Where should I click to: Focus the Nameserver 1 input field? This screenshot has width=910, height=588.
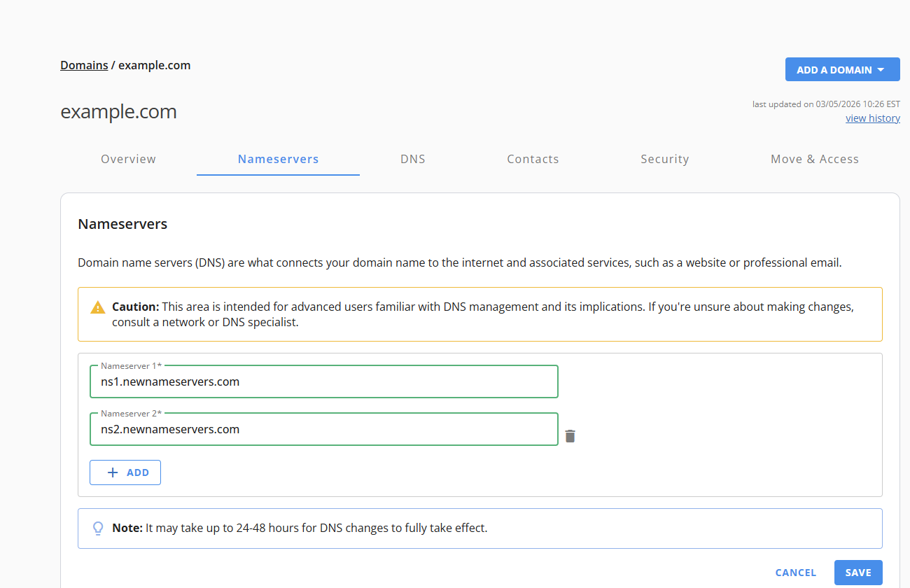(x=324, y=381)
